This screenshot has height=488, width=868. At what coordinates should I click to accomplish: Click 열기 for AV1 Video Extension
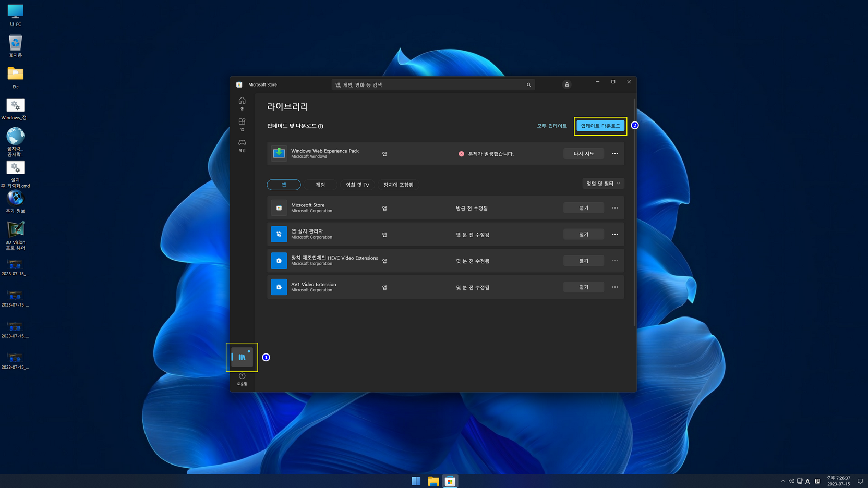click(x=584, y=287)
